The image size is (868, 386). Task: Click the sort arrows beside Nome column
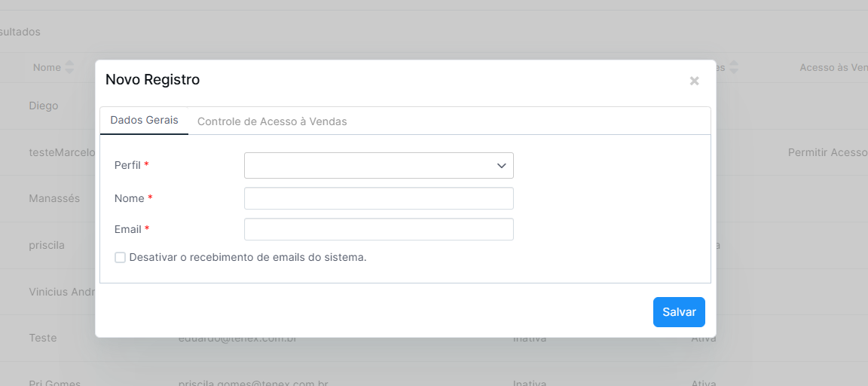[70, 68]
